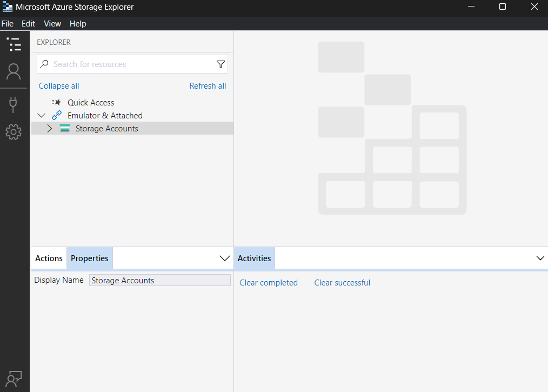Expand the Storage Accounts node

click(49, 128)
